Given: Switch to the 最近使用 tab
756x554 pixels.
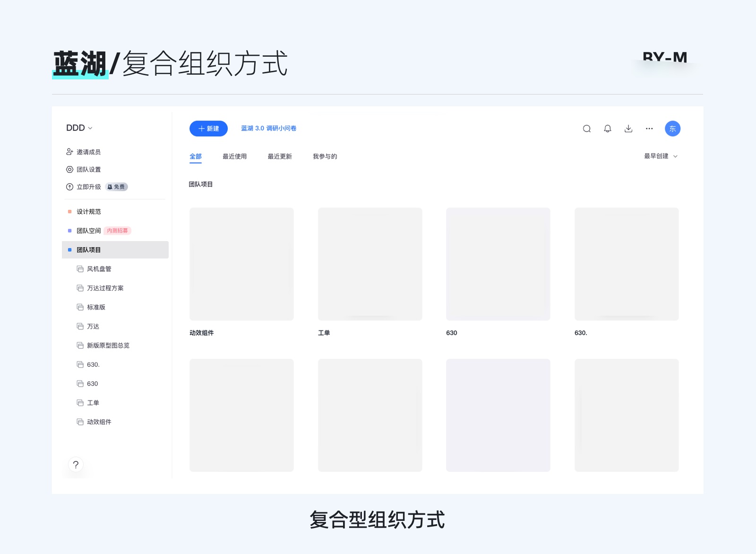Looking at the screenshot, I should (x=235, y=156).
